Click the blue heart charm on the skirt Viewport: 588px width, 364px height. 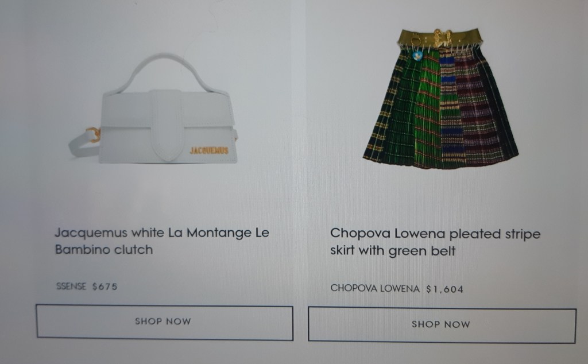pos(417,56)
